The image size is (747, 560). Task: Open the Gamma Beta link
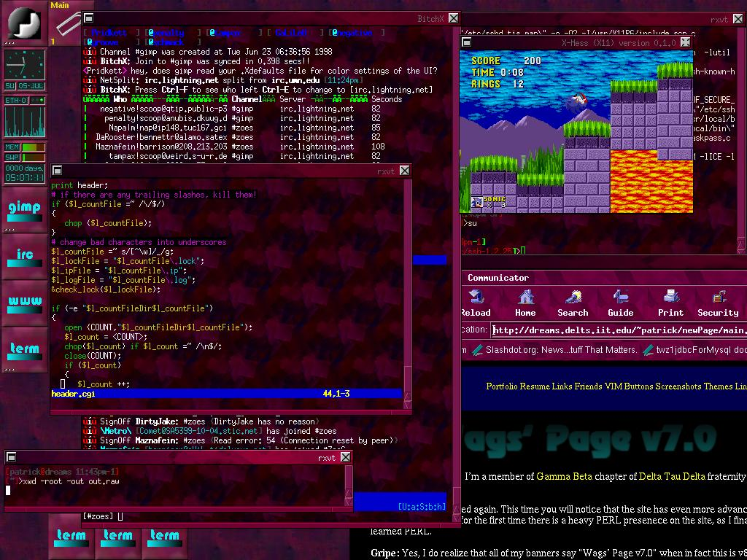pyautogui.click(x=564, y=476)
